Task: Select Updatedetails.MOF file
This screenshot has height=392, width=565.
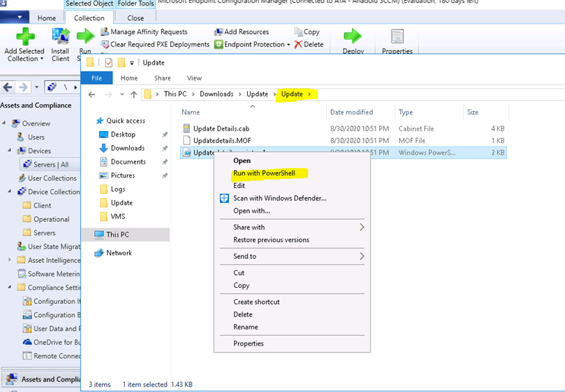Action: pos(222,141)
